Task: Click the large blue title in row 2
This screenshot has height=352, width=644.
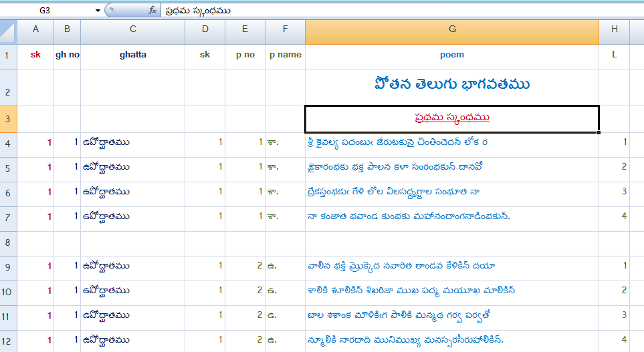Action: coord(452,84)
